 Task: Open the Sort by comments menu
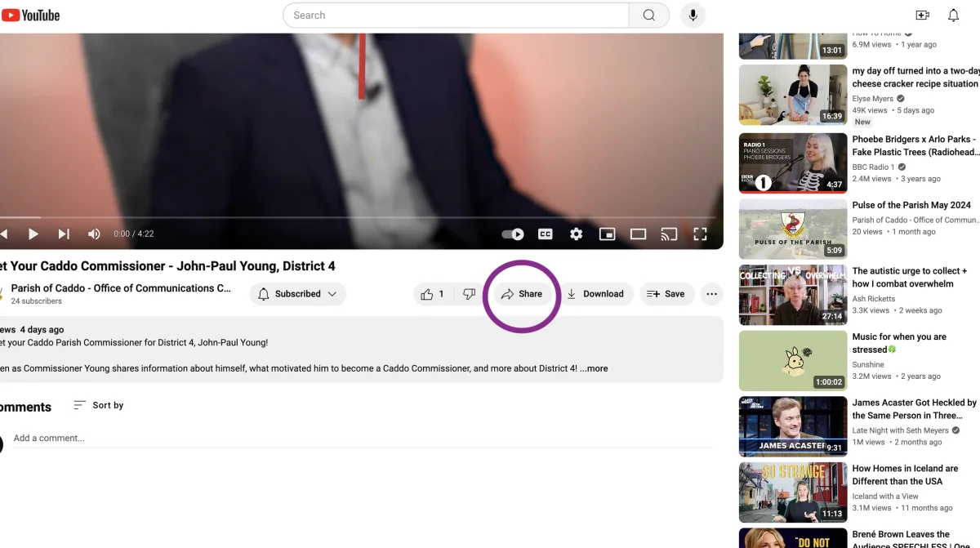coord(99,405)
